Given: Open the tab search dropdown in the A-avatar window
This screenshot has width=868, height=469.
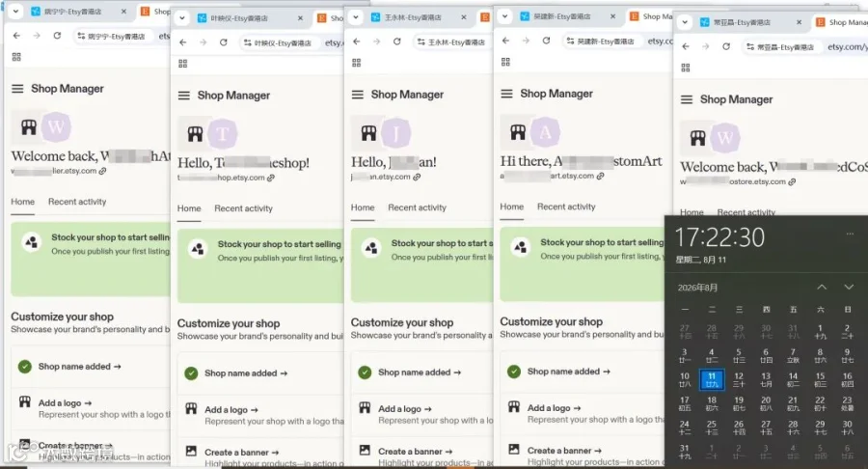Looking at the screenshot, I should coord(504,16).
